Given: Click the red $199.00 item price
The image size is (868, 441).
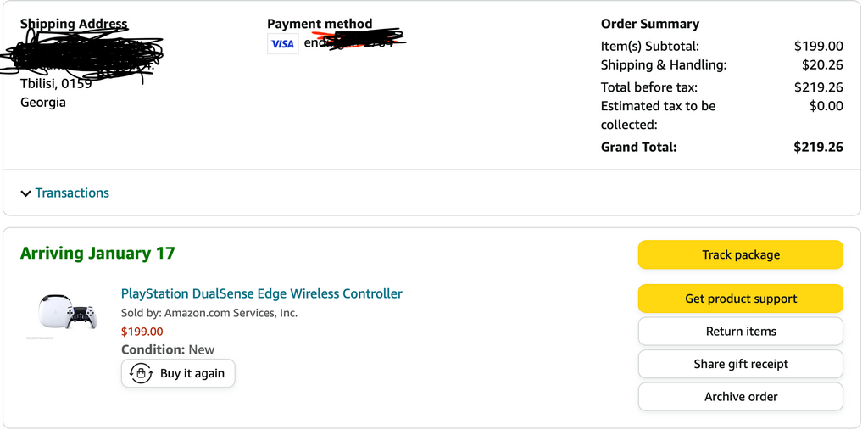Looking at the screenshot, I should 142,332.
